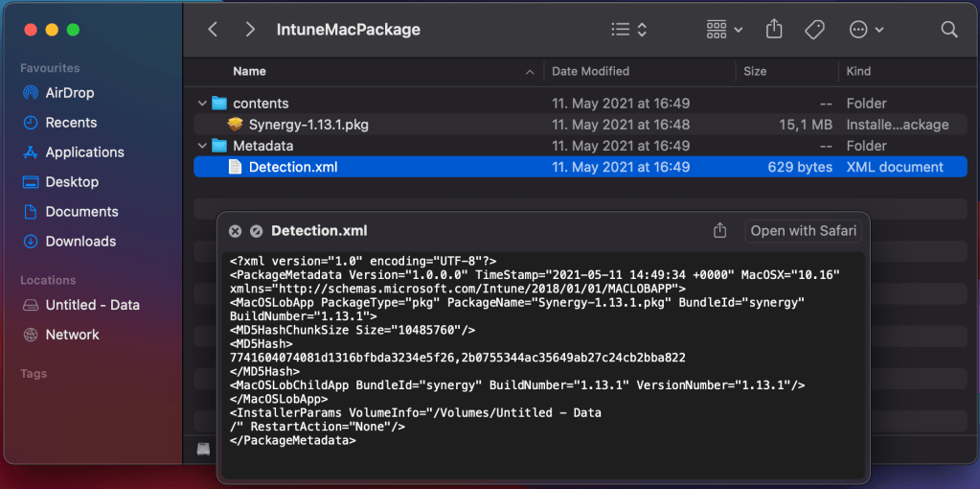Collapse the contents folder disclosure triangle
This screenshot has width=980, height=489.
[x=202, y=104]
